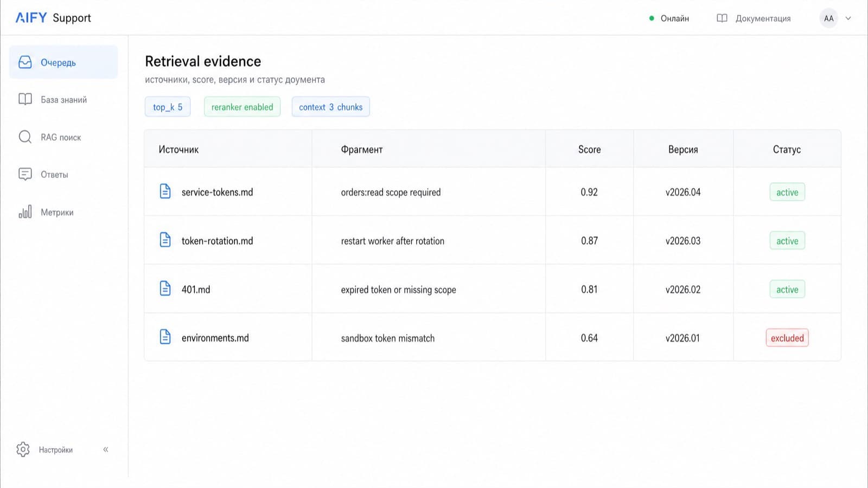Go to База знаний section
This screenshot has height=488, width=868.
(63, 100)
